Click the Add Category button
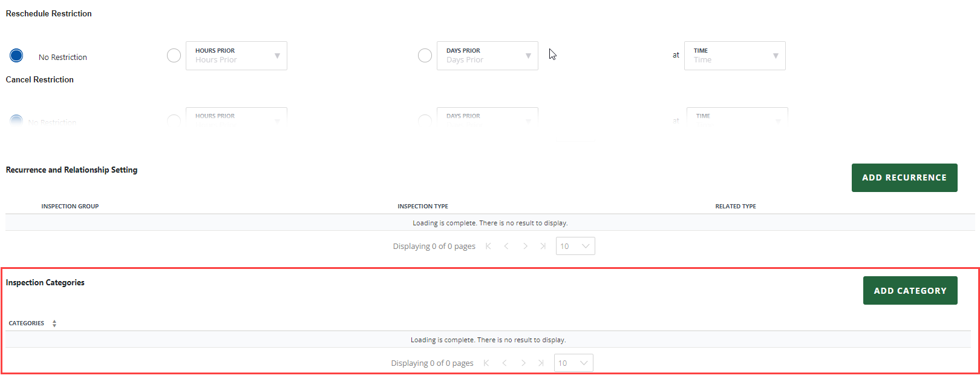 [910, 291]
